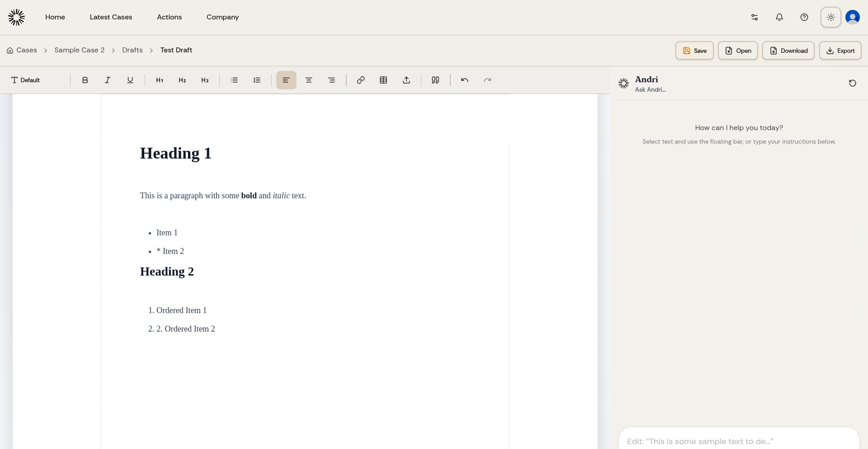Apply Heading 3 style with H3 icon
This screenshot has height=449, width=868.
point(205,80)
